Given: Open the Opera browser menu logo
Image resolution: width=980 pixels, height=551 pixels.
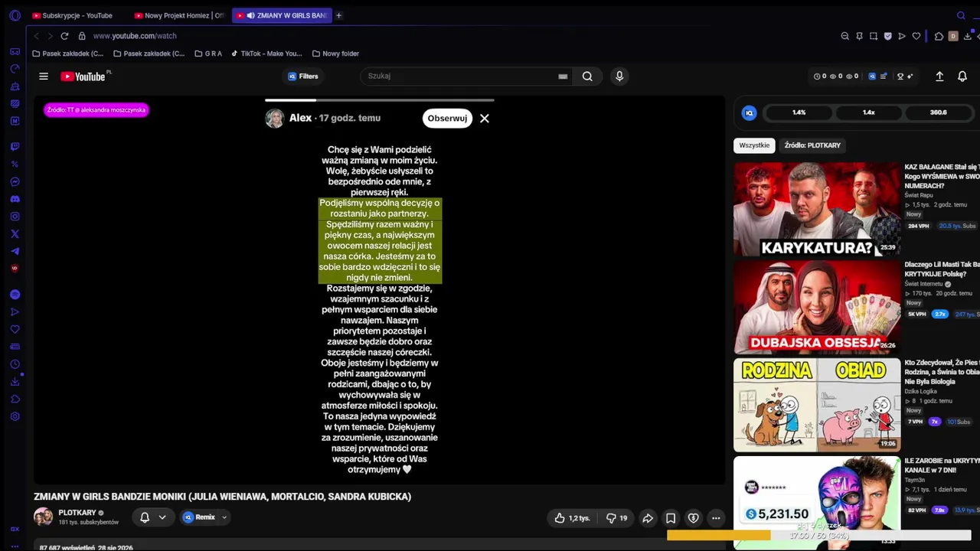Looking at the screenshot, I should [15, 15].
